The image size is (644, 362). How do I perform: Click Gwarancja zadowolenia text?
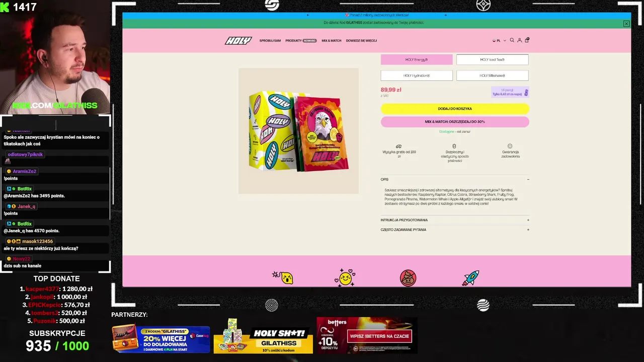[x=510, y=154]
